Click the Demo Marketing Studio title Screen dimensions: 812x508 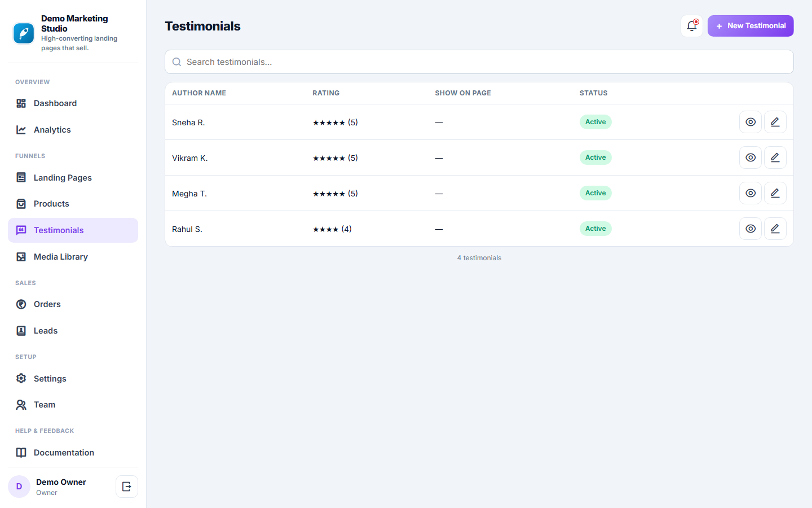74,24
